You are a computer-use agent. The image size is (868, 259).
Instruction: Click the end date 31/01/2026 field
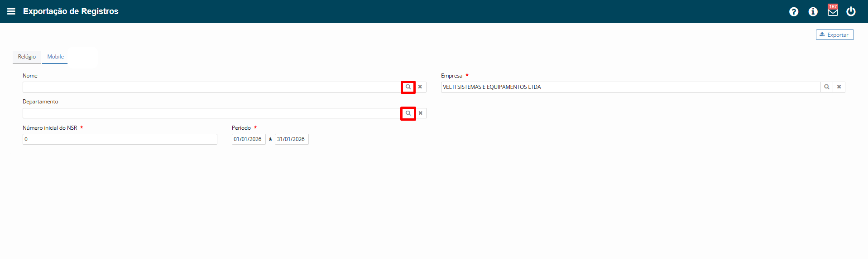click(x=292, y=139)
